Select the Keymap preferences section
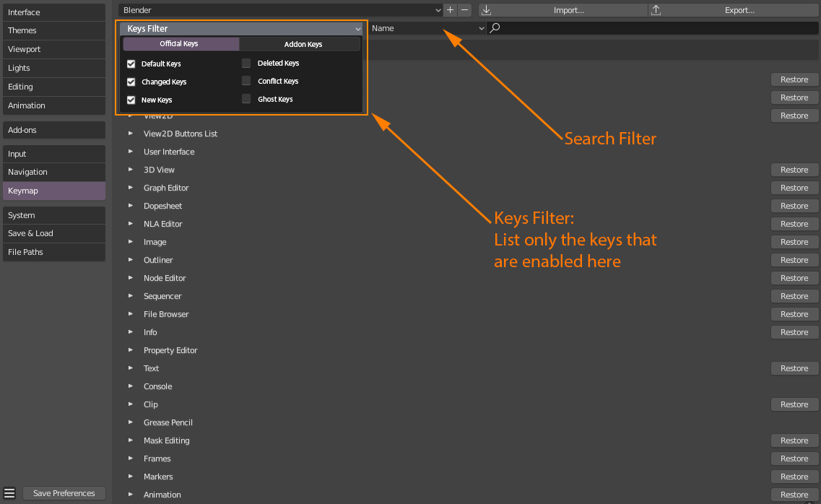The image size is (821, 504). (54, 191)
